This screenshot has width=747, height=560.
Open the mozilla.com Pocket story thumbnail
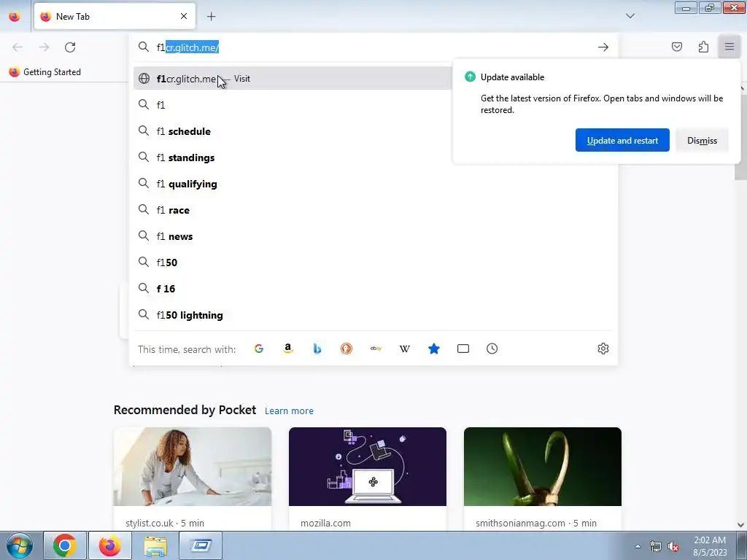tap(368, 467)
